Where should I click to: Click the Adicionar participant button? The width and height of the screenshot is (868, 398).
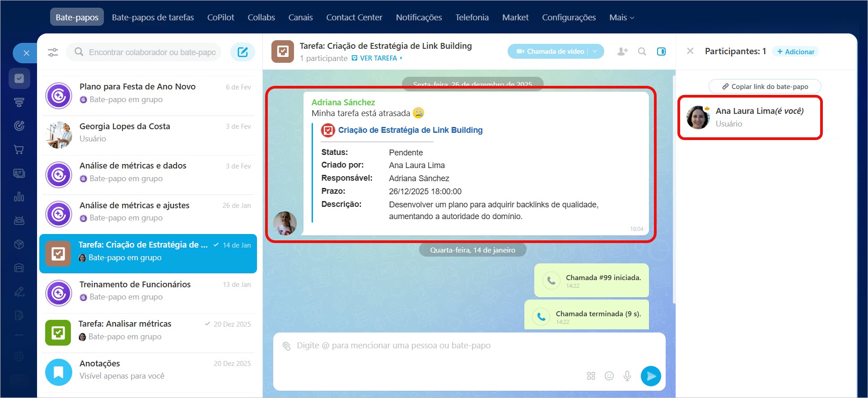pyautogui.click(x=795, y=52)
